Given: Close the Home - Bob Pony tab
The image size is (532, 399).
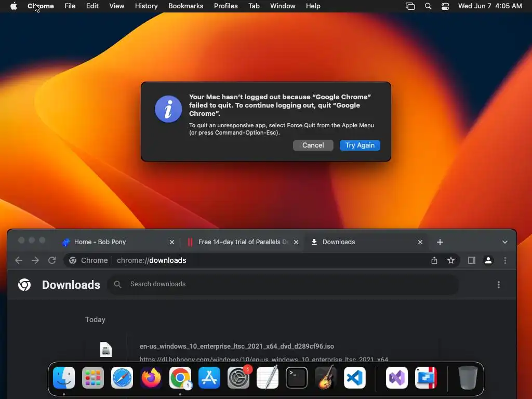Looking at the screenshot, I should 171,242.
